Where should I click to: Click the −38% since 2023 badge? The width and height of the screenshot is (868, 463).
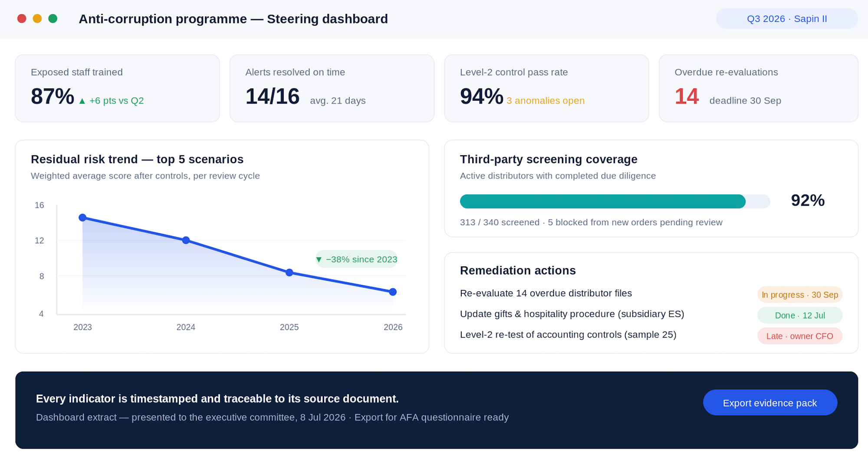(x=357, y=259)
